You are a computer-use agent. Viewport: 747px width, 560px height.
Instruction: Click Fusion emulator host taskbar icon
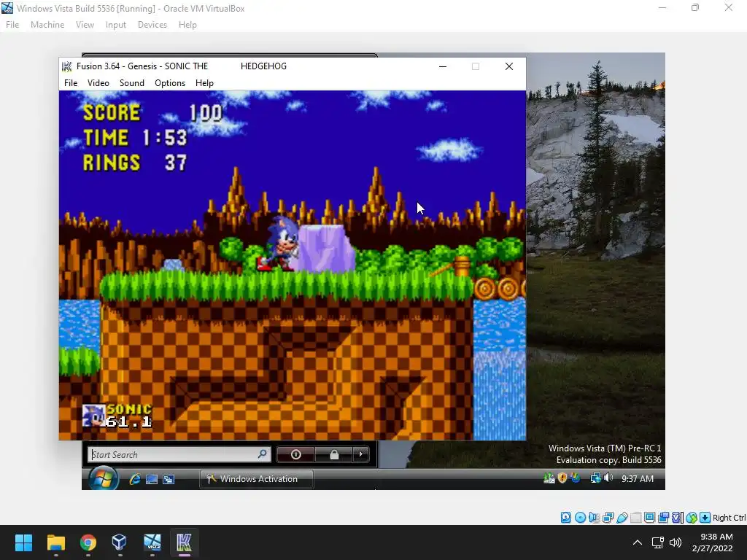click(184, 542)
